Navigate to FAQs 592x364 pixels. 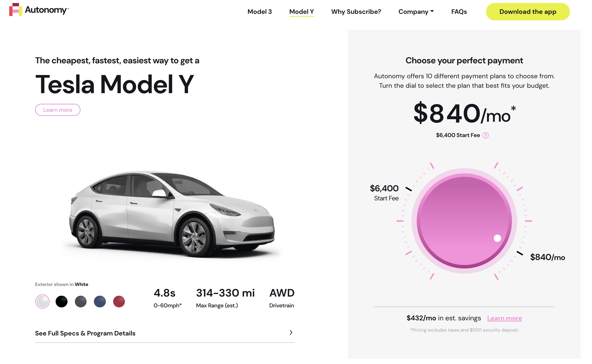point(459,11)
